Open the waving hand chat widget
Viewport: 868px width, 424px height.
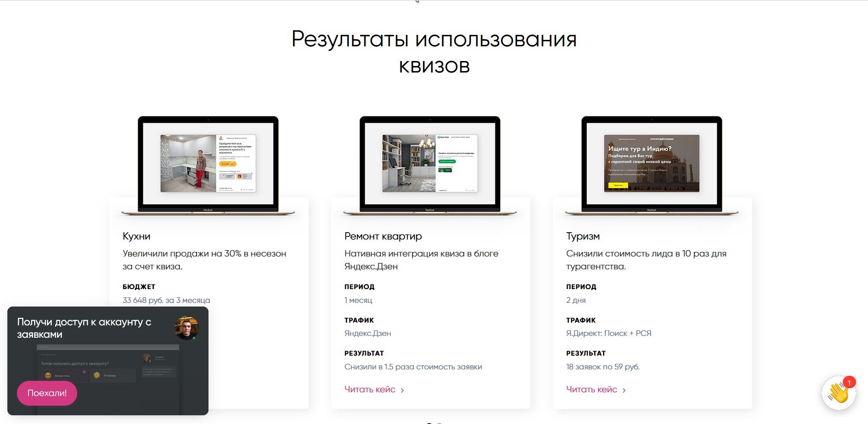point(838,393)
